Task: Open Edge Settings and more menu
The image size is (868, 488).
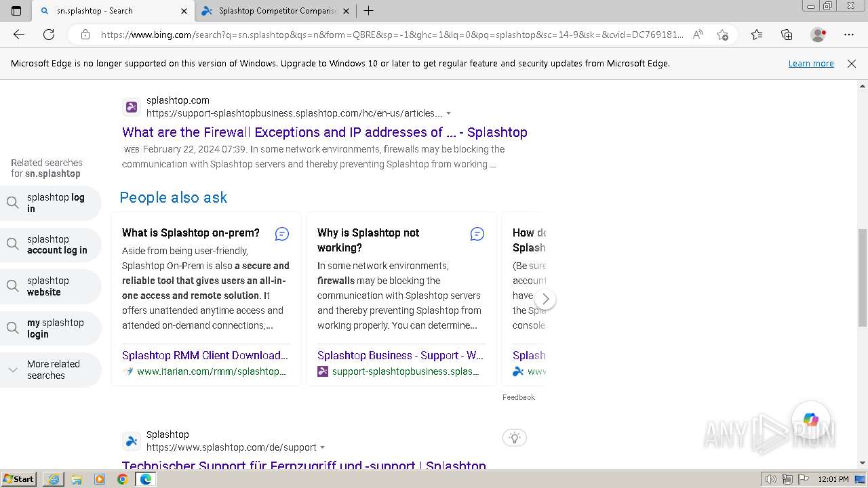Action: (x=849, y=35)
